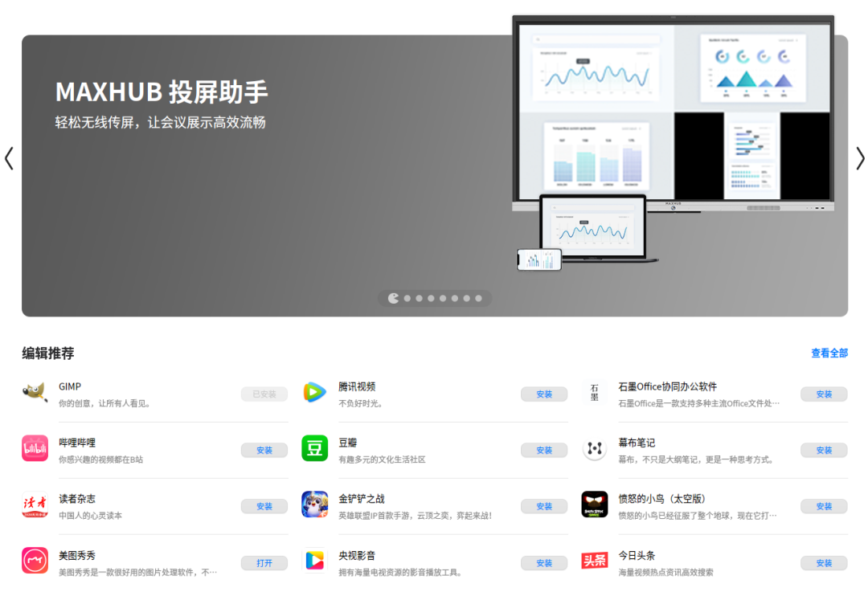Screen dimensions: 868x596
Task: Install 愤怒的小鸟（太空版）
Action: point(824,506)
